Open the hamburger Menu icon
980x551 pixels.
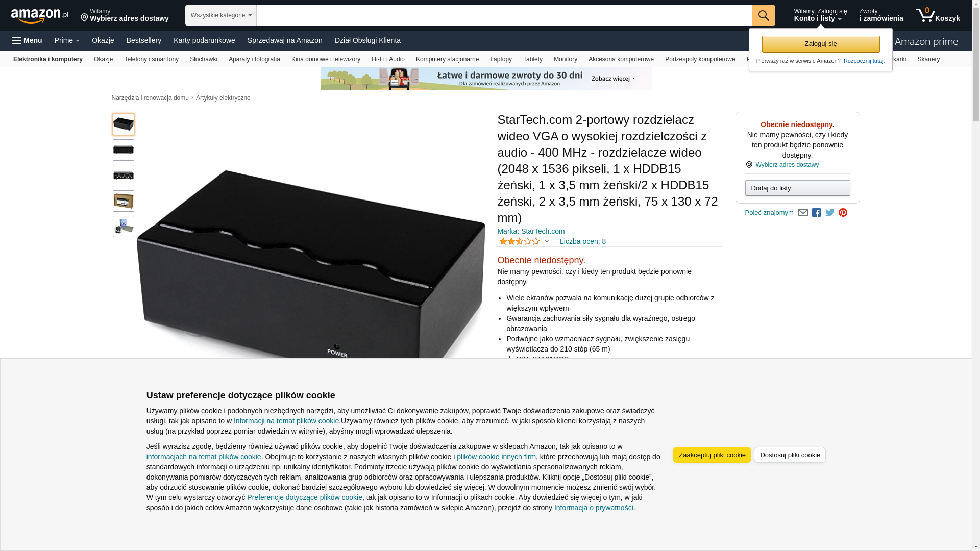click(16, 40)
